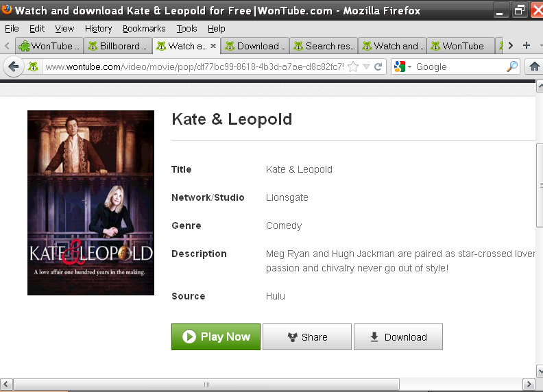The width and height of the screenshot is (543, 392).
Task: Click the WonTube favicon on the Billboard tab
Action: pyautogui.click(x=93, y=46)
